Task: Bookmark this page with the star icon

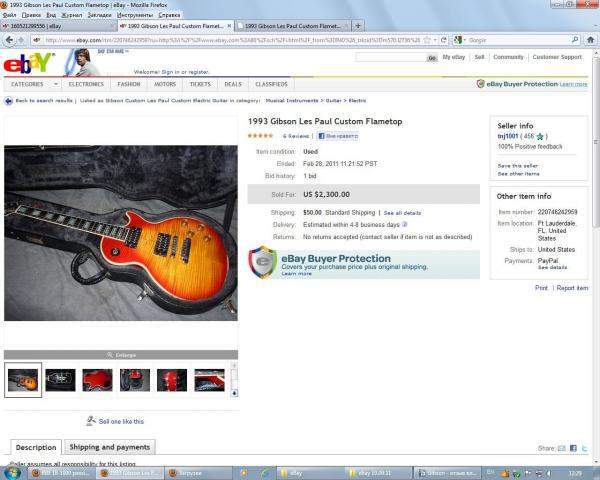Action: click(x=427, y=40)
